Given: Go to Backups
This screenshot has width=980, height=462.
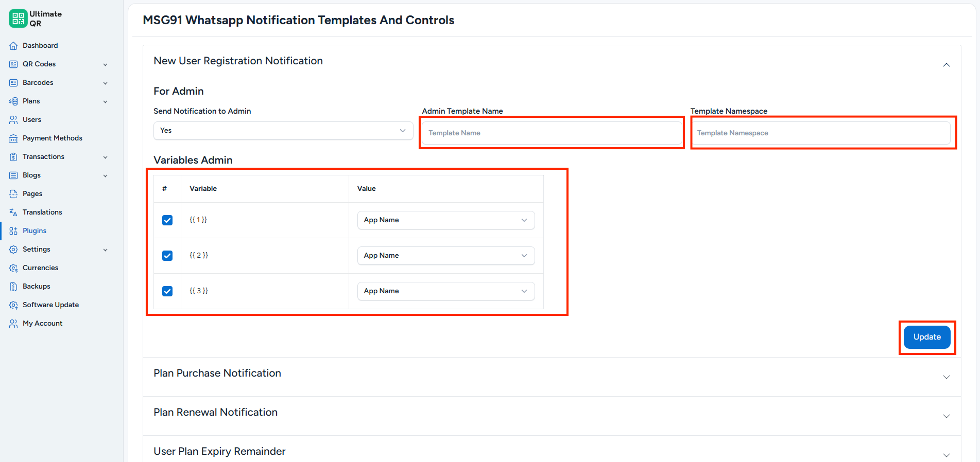Looking at the screenshot, I should (37, 286).
